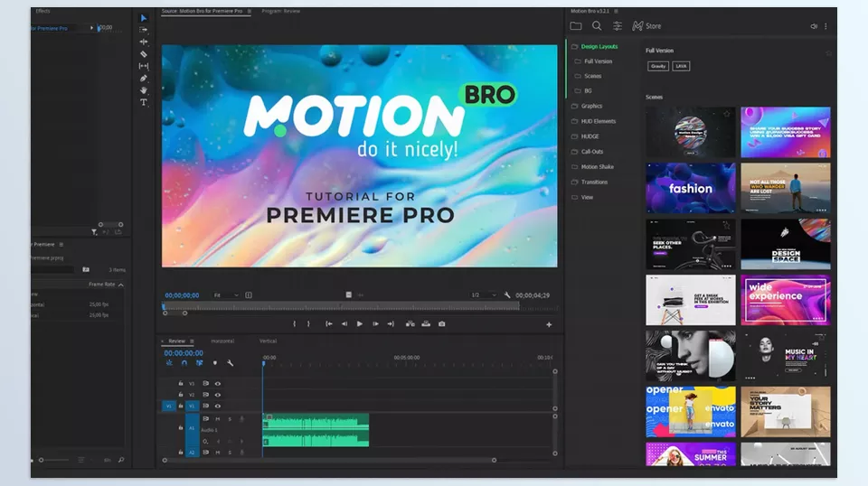Screen dimensions: 868x486
Task: Open the Motion Bro three-dot options menu
Action: [826, 26]
